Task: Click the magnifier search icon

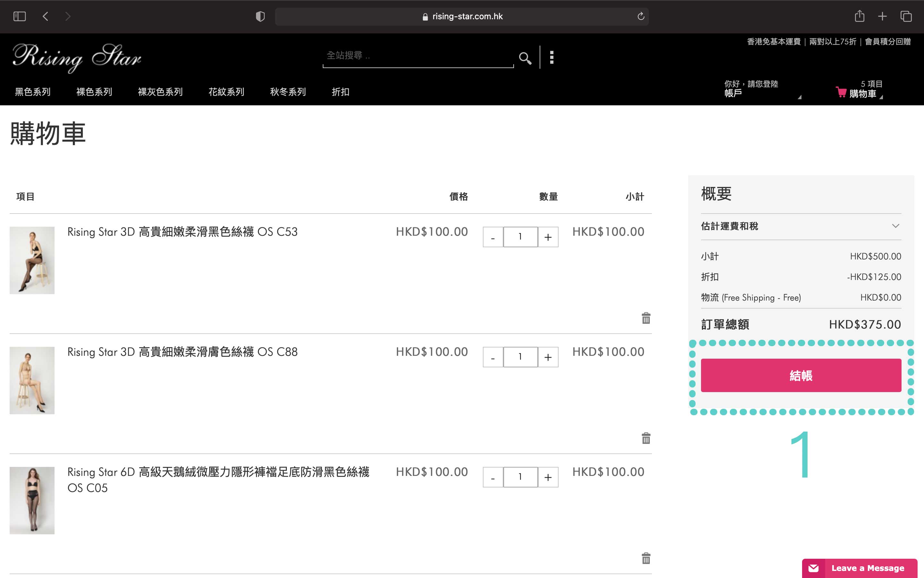Action: coord(526,58)
